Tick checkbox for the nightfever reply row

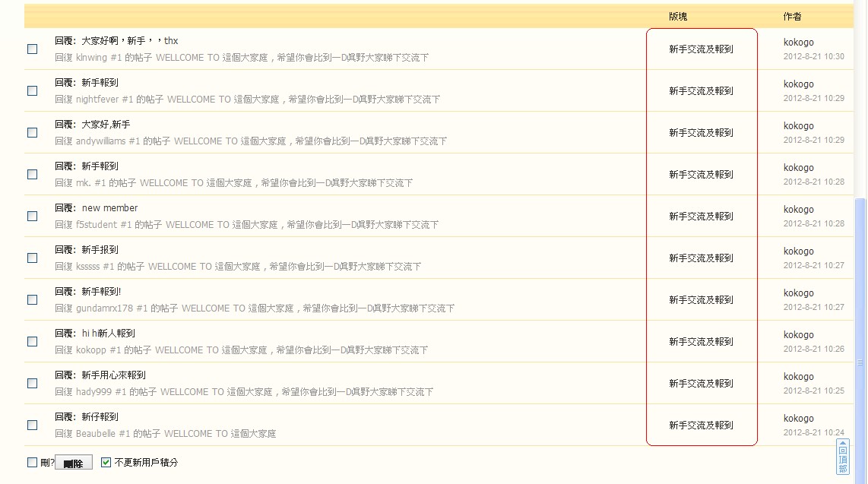tap(33, 90)
